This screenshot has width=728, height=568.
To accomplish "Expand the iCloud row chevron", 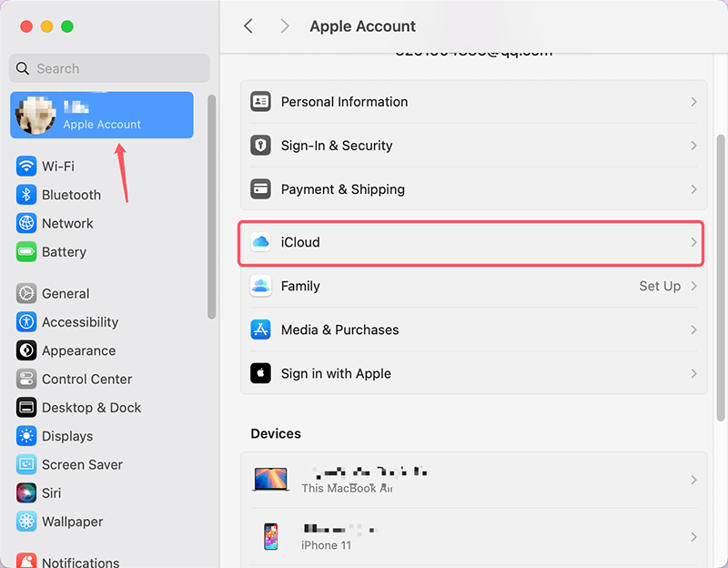I will pyautogui.click(x=693, y=243).
